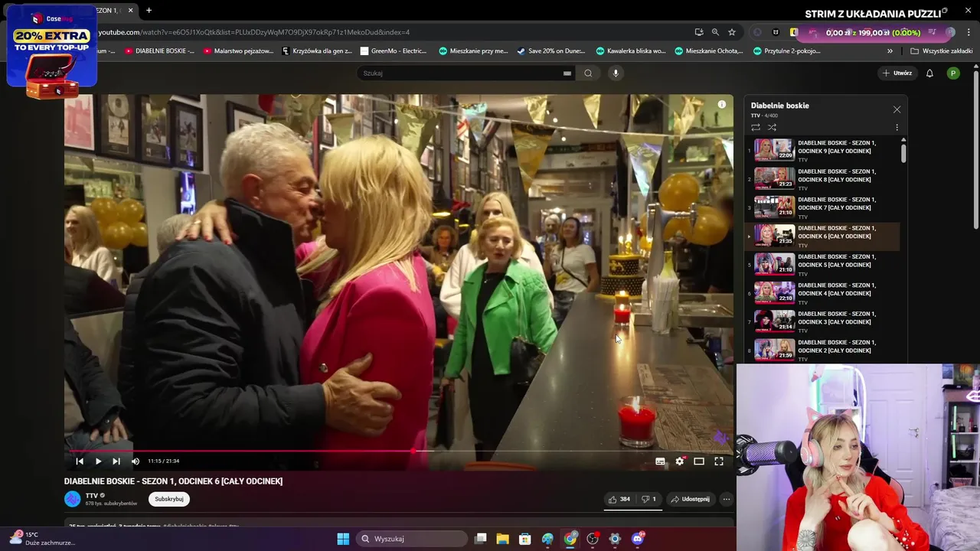Open the Krzyżówka dla gen z bookmark
This screenshot has width=980, height=551.
click(x=317, y=51)
